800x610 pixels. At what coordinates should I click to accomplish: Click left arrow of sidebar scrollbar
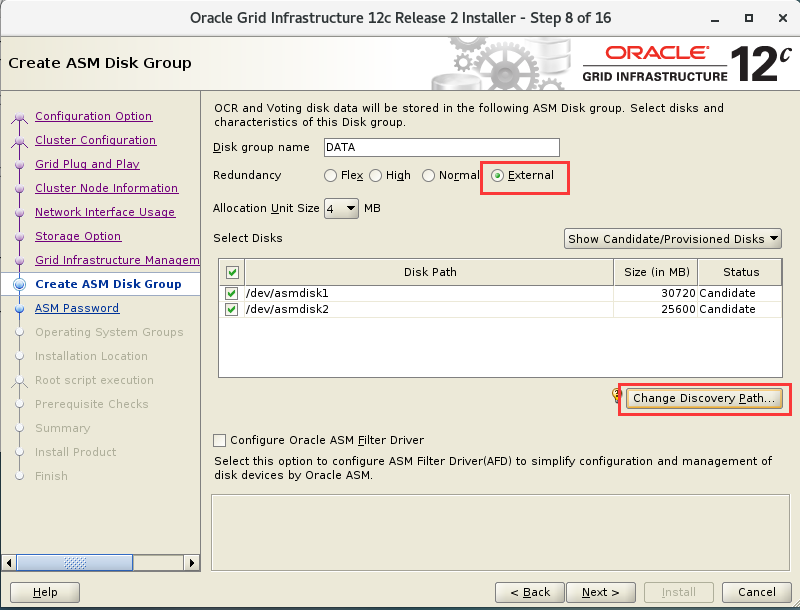point(9,563)
